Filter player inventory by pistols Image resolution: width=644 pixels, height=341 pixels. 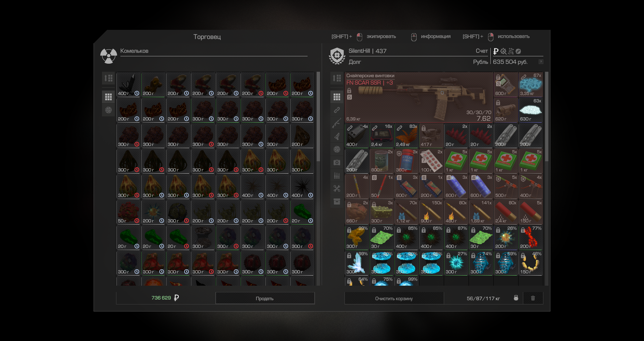(337, 136)
